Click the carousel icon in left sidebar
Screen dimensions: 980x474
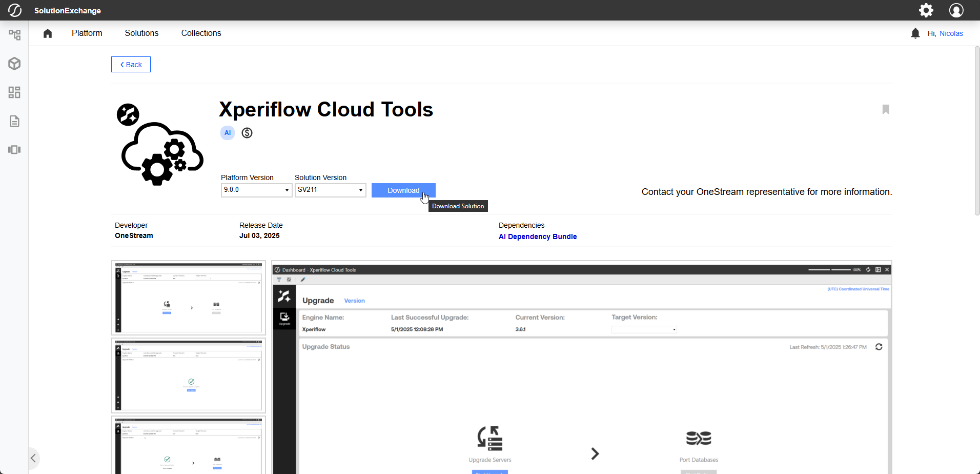[14, 150]
